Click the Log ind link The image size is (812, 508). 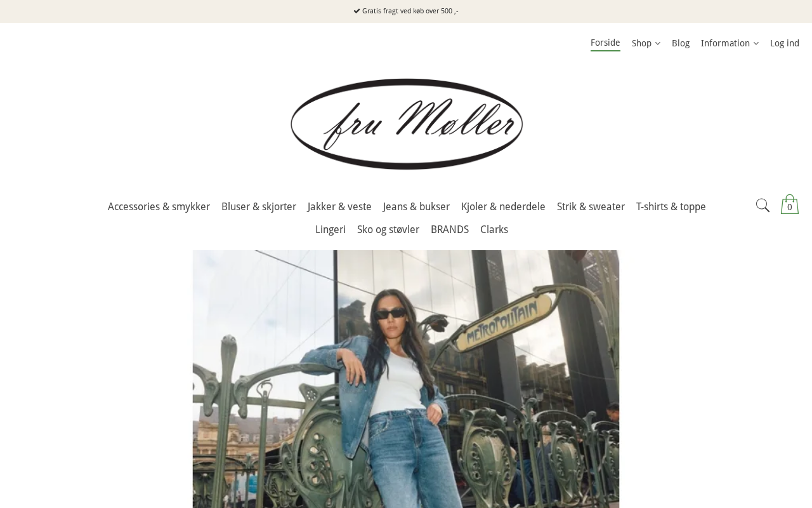pyautogui.click(x=785, y=43)
